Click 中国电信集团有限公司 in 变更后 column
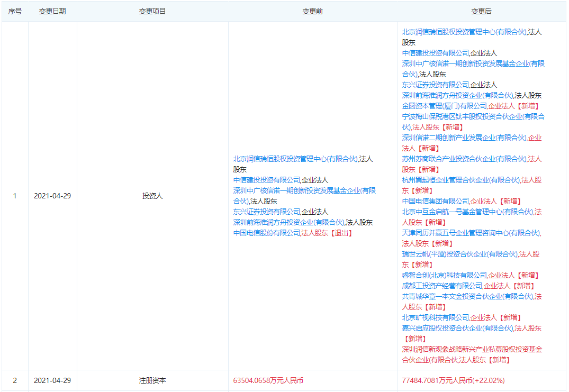Image resolution: width=569 pixels, height=392 pixels. 435,201
